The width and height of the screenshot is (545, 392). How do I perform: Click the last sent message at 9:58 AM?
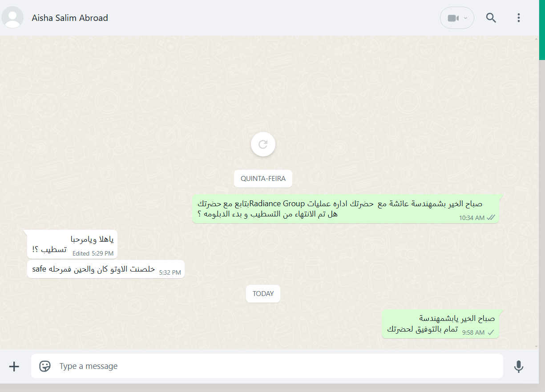point(440,324)
